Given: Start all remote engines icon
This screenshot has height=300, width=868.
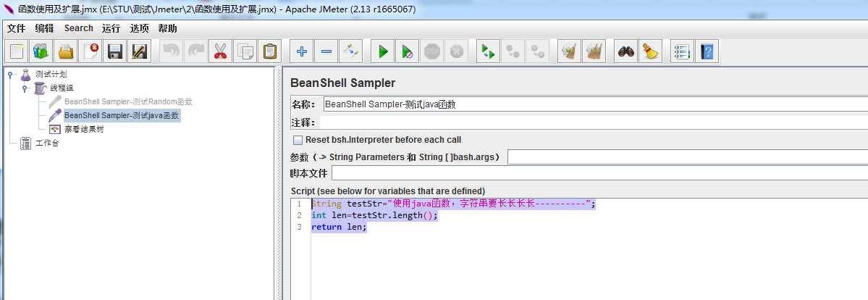Looking at the screenshot, I should pos(488,51).
